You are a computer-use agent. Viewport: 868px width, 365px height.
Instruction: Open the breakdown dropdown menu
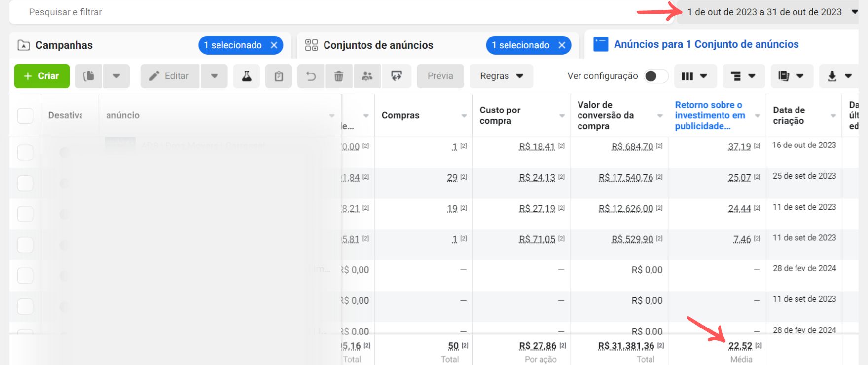click(x=743, y=76)
